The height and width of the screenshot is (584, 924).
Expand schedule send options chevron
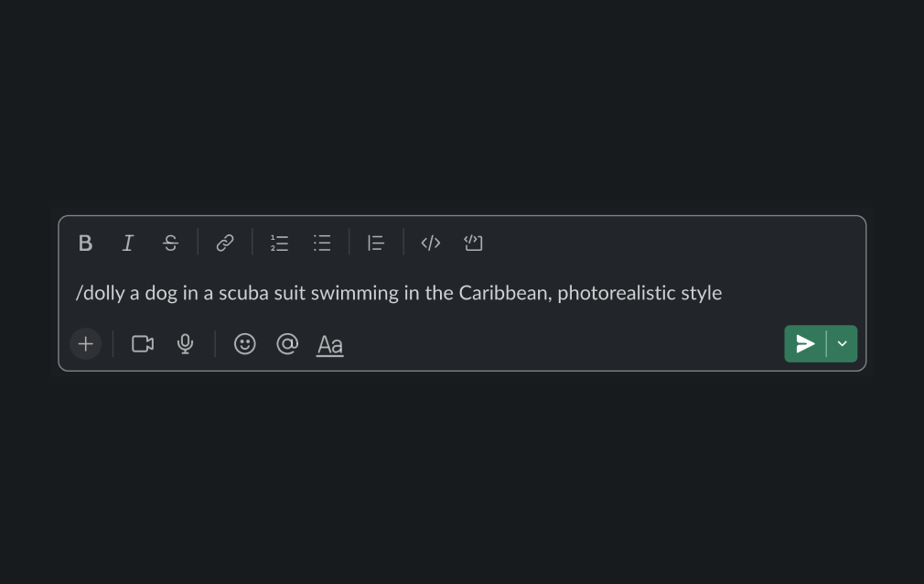point(842,344)
